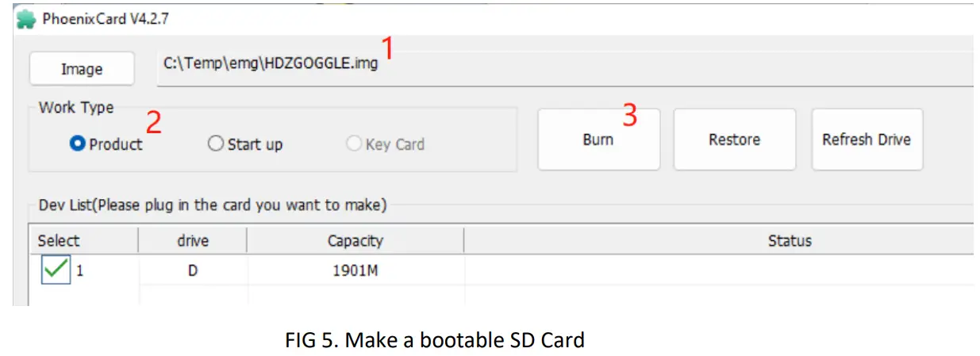Click the 1901M capacity cell

tap(355, 270)
